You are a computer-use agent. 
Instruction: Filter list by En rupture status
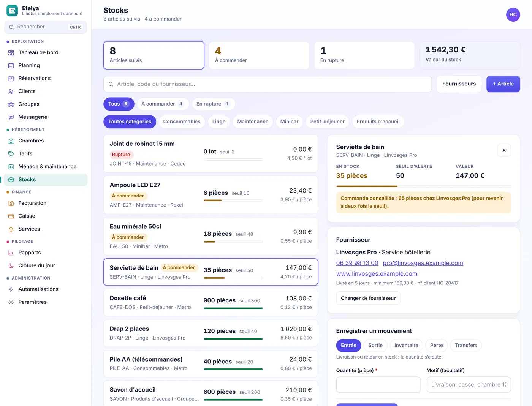click(213, 104)
